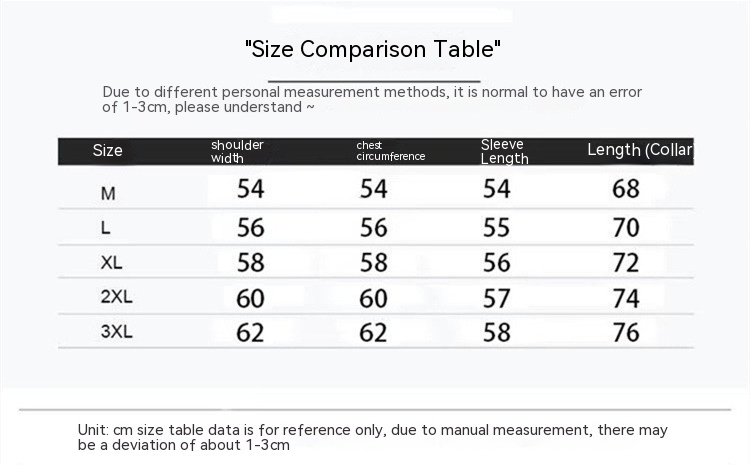Viewport: 750px width, 465px height.
Task: Click the 2XL size row label
Action: 116,298
